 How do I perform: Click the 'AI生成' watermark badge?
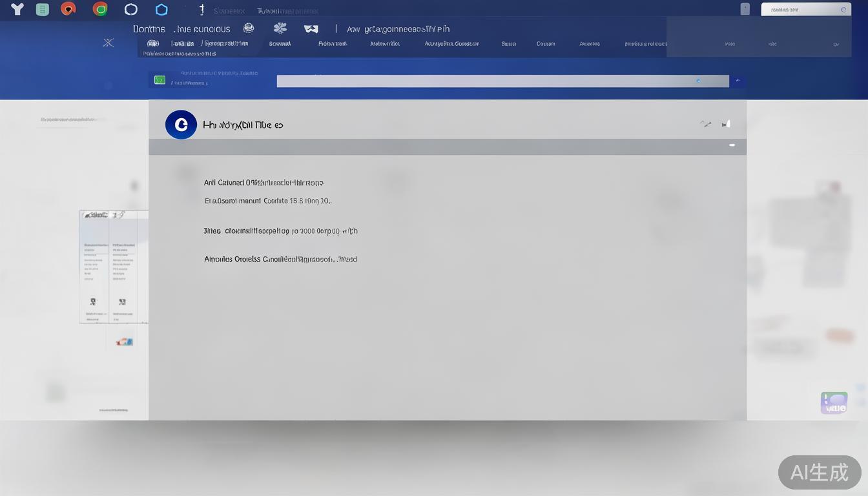819,472
